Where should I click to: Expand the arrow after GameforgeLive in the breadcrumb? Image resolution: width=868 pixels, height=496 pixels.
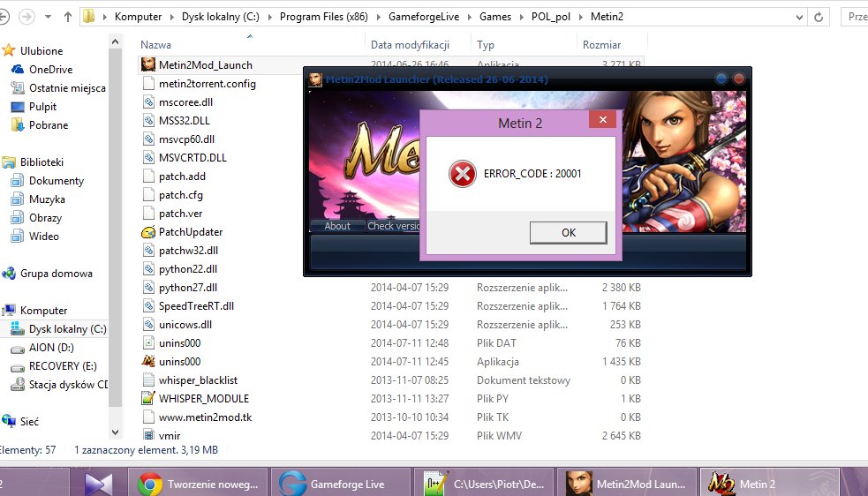pyautogui.click(x=470, y=17)
